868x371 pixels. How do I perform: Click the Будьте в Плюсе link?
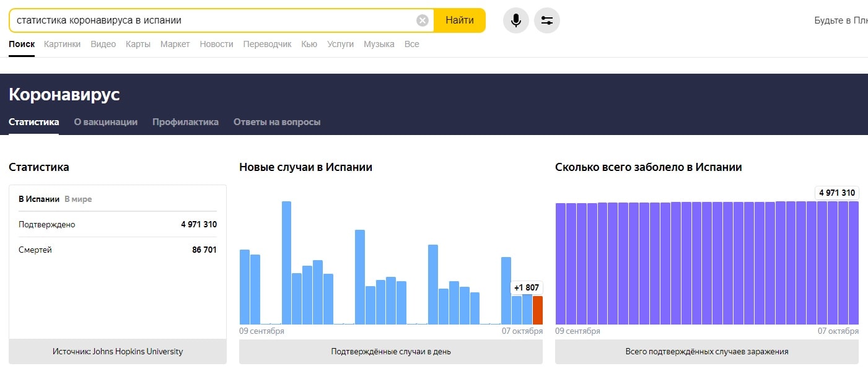(x=841, y=20)
